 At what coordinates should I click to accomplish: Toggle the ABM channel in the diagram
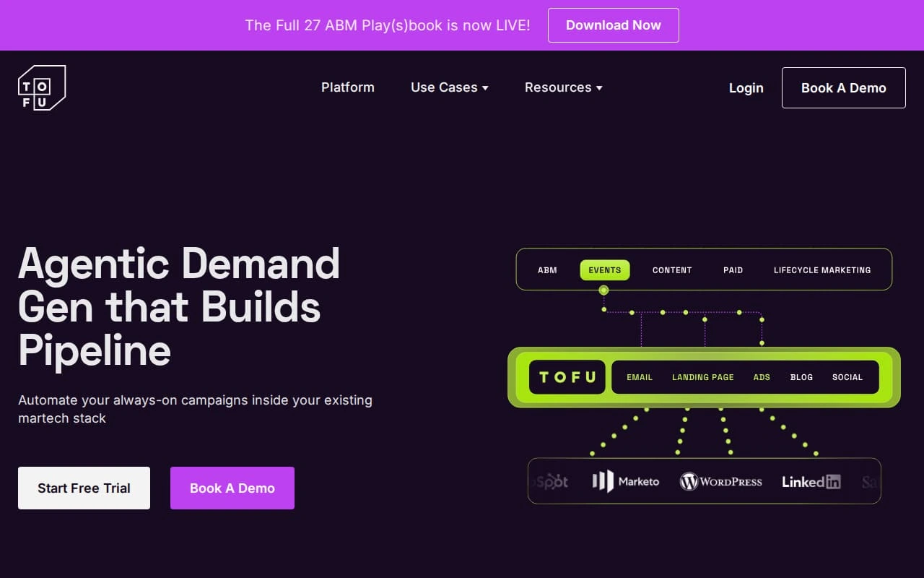[x=547, y=269]
